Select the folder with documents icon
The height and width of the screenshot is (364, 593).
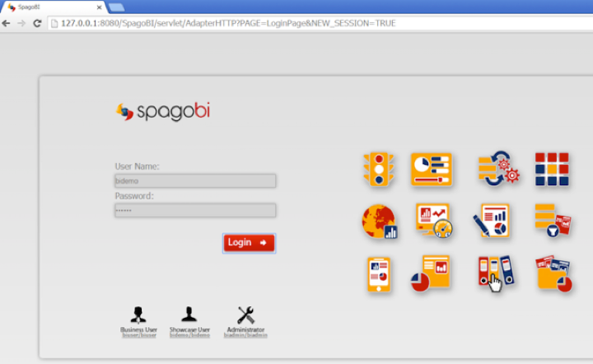pyautogui.click(x=553, y=273)
